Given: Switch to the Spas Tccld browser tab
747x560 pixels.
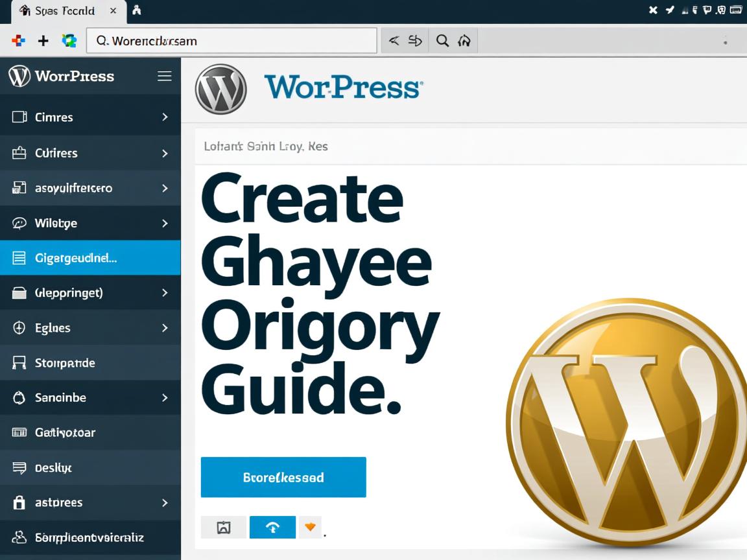Looking at the screenshot, I should coord(62,10).
